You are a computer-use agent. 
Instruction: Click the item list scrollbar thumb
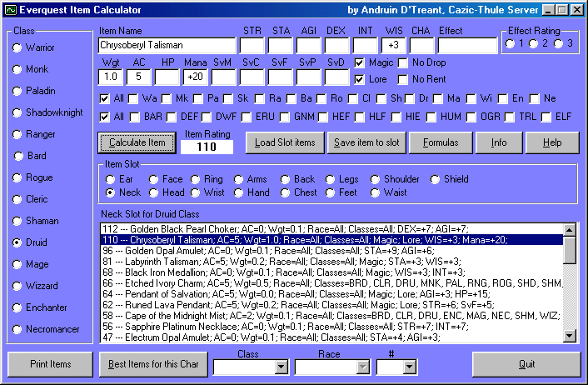[x=570, y=250]
